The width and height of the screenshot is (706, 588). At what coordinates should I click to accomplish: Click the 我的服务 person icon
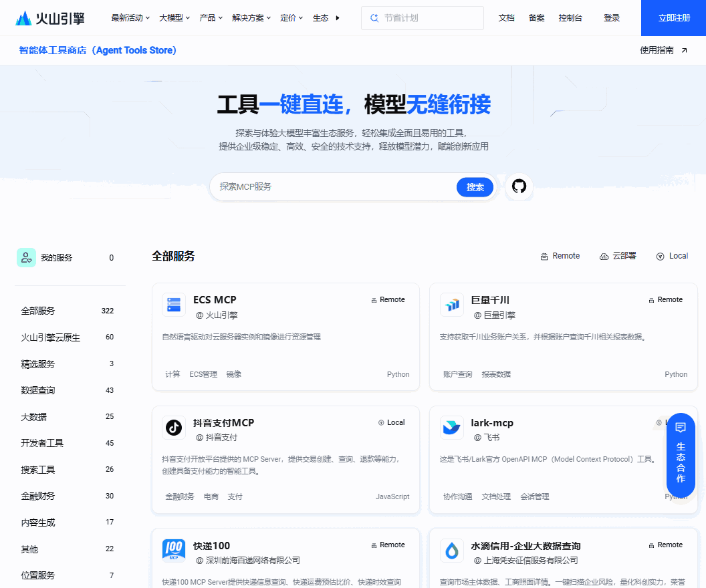click(27, 257)
